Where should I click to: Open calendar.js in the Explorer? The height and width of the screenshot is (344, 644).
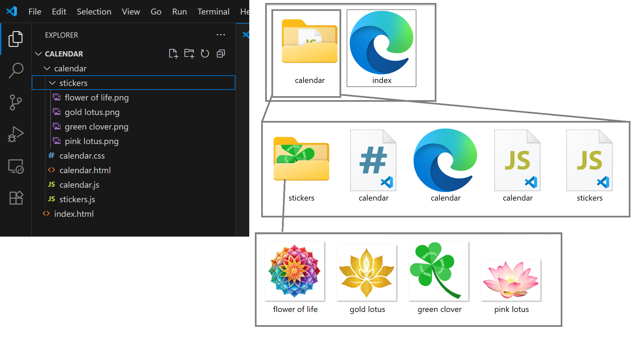[x=134, y=185]
